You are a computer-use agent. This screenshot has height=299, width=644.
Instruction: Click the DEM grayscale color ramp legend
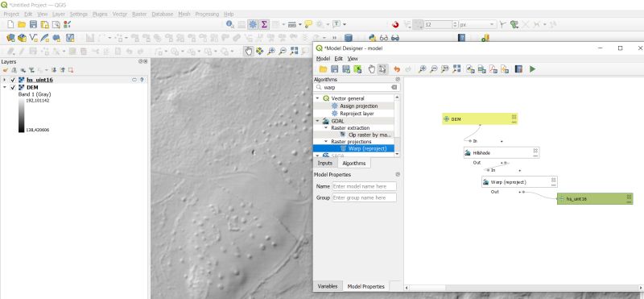click(22, 115)
